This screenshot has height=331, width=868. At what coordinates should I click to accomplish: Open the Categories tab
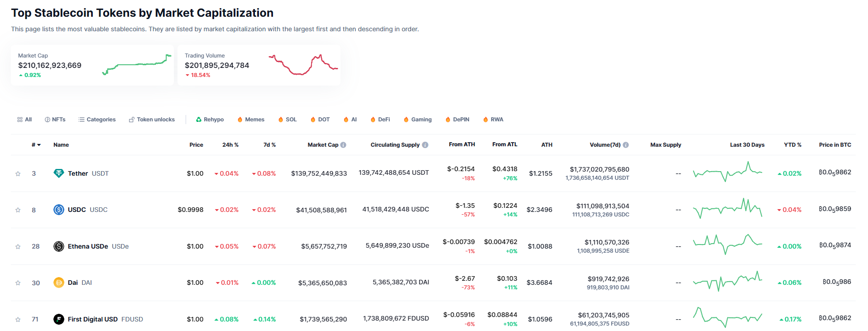[97, 120]
